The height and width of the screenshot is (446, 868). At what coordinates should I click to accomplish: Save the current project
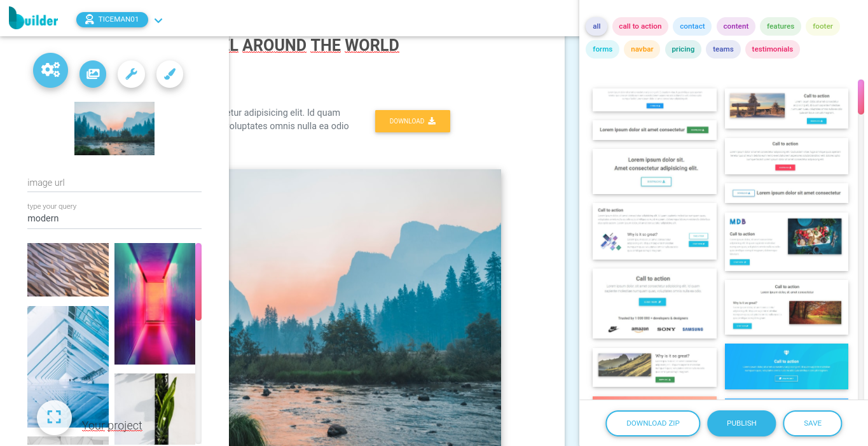813,423
